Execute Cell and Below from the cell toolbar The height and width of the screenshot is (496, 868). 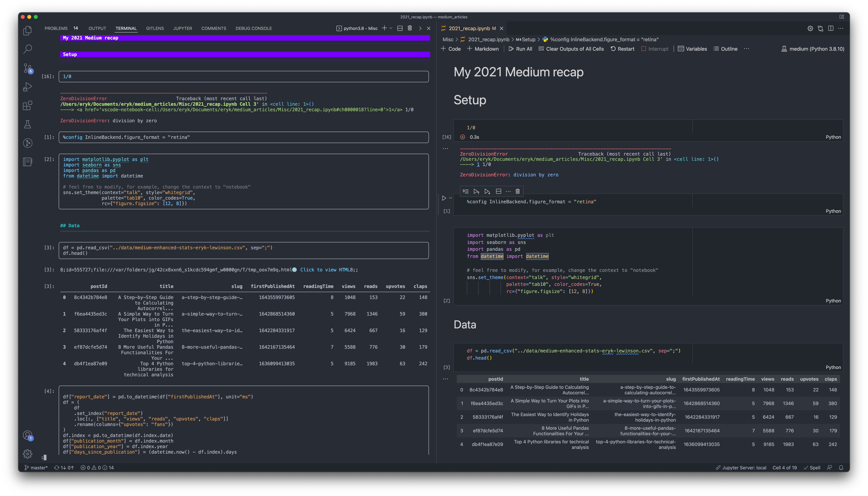tap(487, 191)
